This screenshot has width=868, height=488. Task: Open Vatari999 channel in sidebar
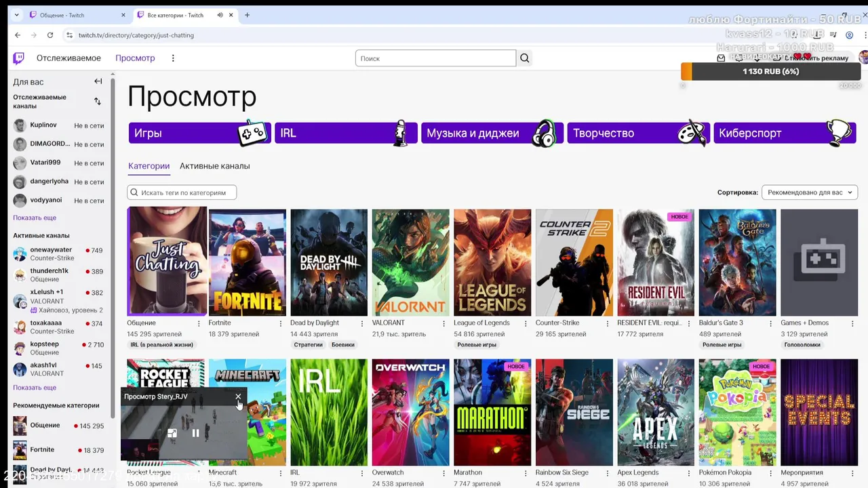tap(58, 163)
